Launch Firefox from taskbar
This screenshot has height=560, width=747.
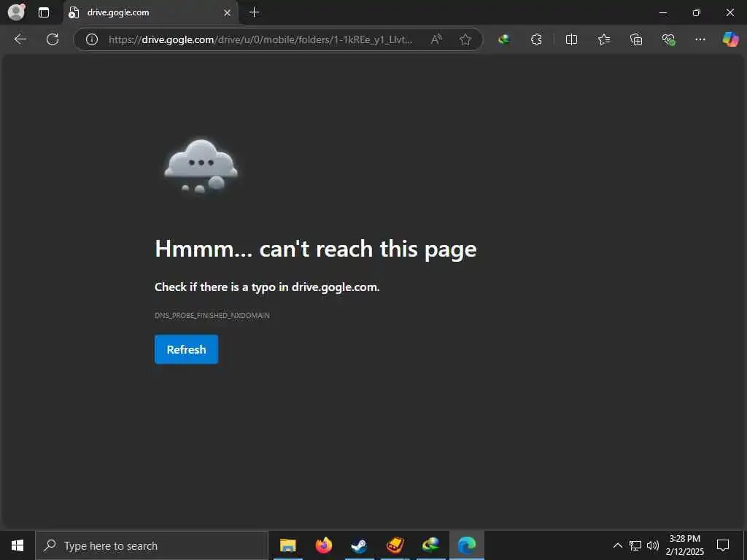coord(324,545)
